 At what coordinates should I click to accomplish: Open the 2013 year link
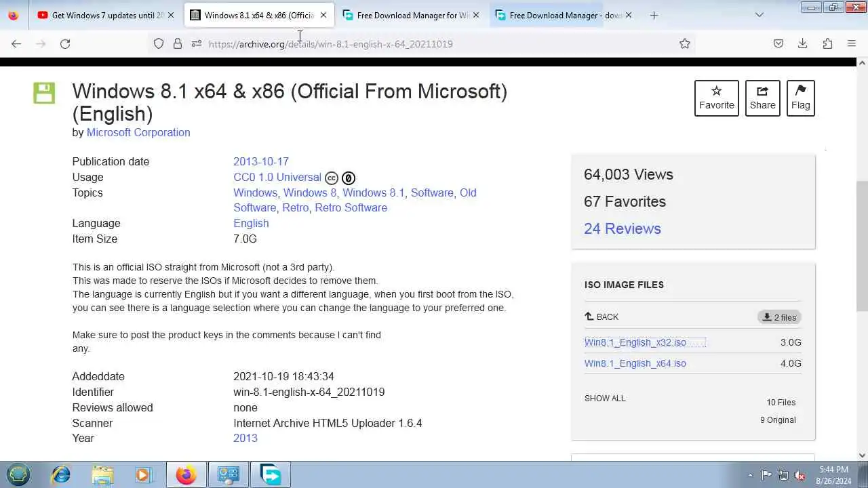click(x=245, y=438)
